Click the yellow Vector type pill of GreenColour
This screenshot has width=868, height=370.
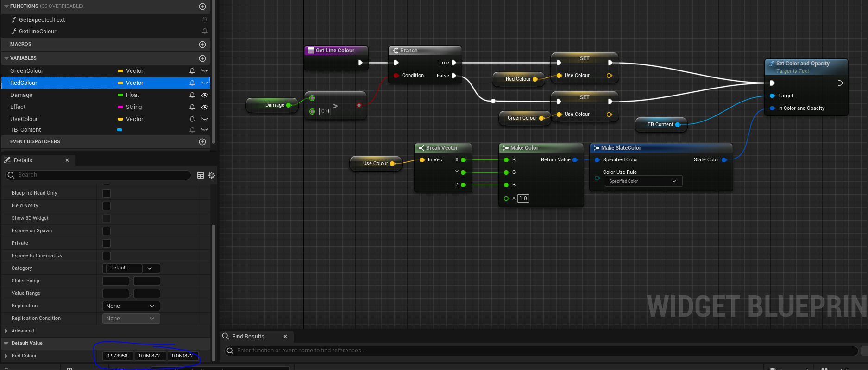click(x=120, y=71)
